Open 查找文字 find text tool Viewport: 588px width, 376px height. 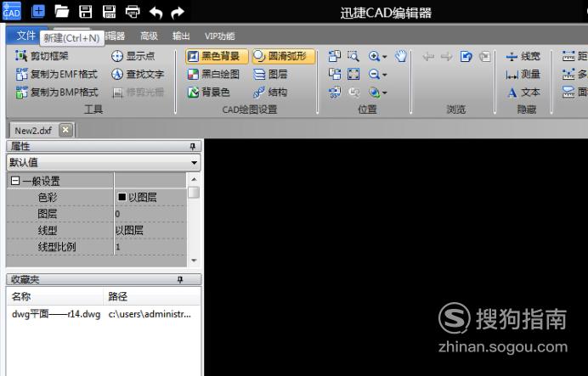tap(138, 74)
